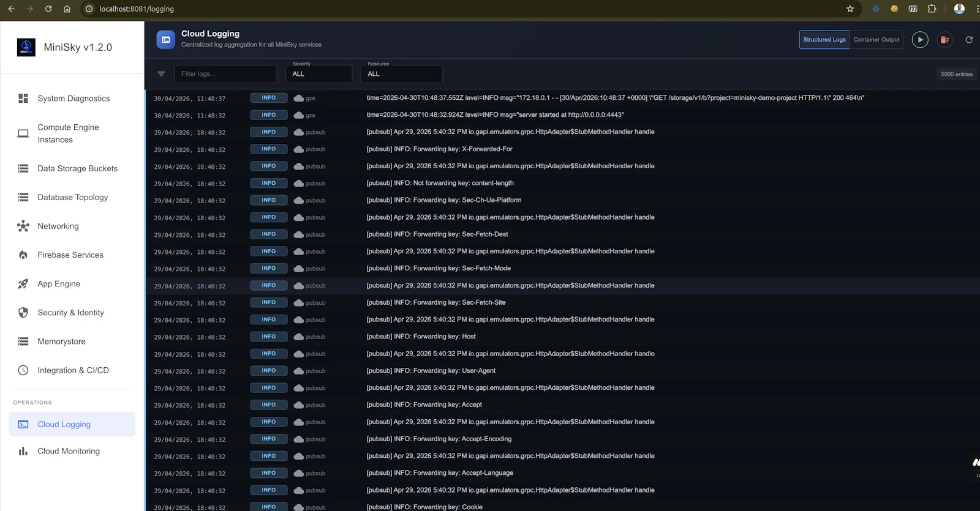Viewport: 980px width, 511px height.
Task: Select 'Not forwarding key: content-length' log entry
Action: 440,183
